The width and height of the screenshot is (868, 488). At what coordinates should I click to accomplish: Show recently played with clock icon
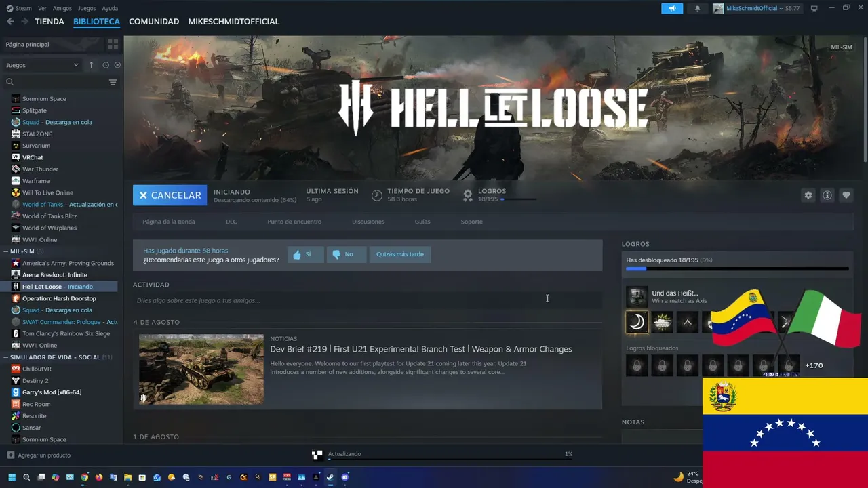(x=106, y=65)
